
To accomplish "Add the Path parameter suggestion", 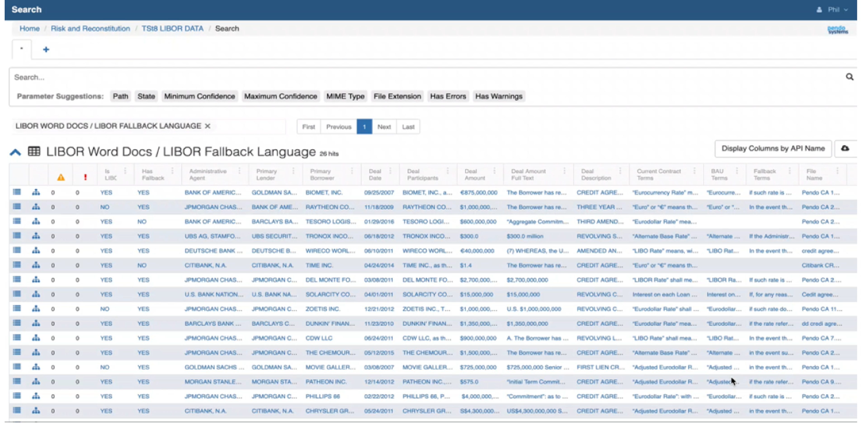I will click(x=120, y=96).
